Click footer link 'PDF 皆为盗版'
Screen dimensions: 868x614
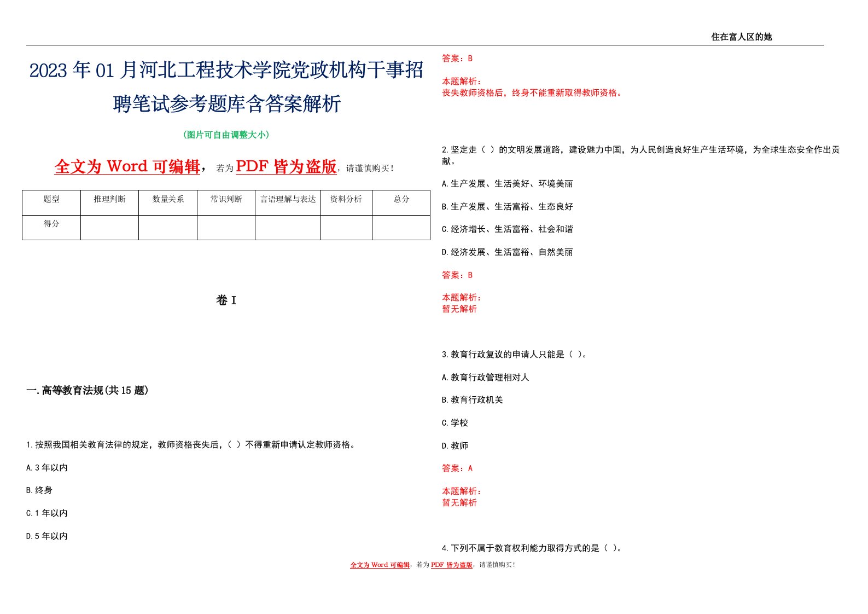pyautogui.click(x=451, y=565)
